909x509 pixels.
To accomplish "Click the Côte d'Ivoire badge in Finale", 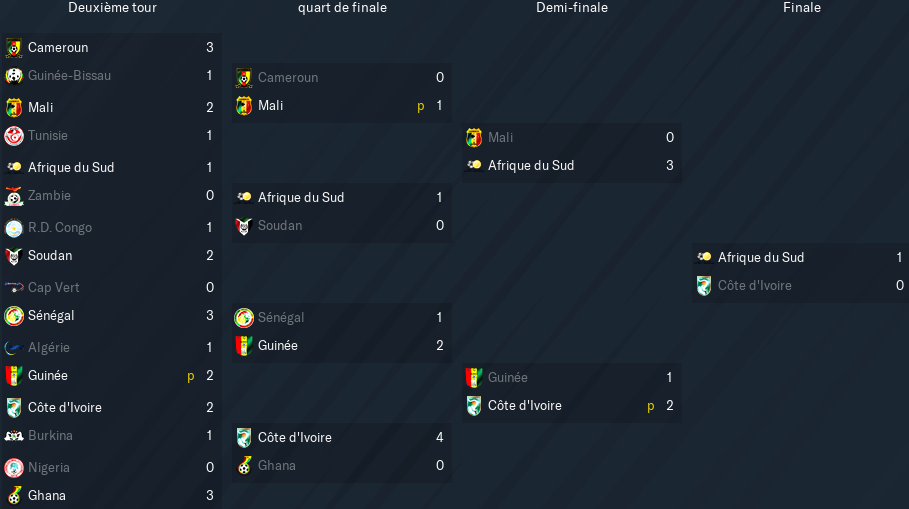I will pyautogui.click(x=704, y=286).
